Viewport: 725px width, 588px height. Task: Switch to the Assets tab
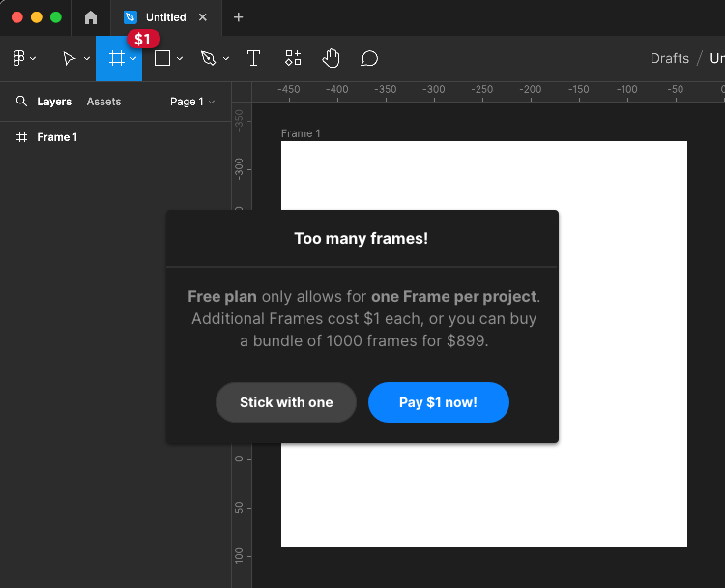(x=103, y=102)
